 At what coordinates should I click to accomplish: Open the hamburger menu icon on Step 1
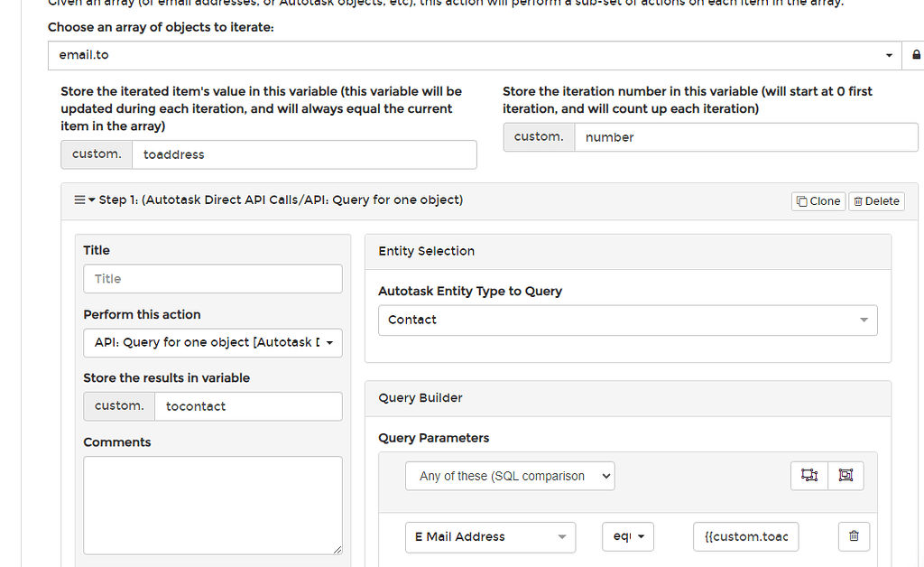pyautogui.click(x=80, y=200)
